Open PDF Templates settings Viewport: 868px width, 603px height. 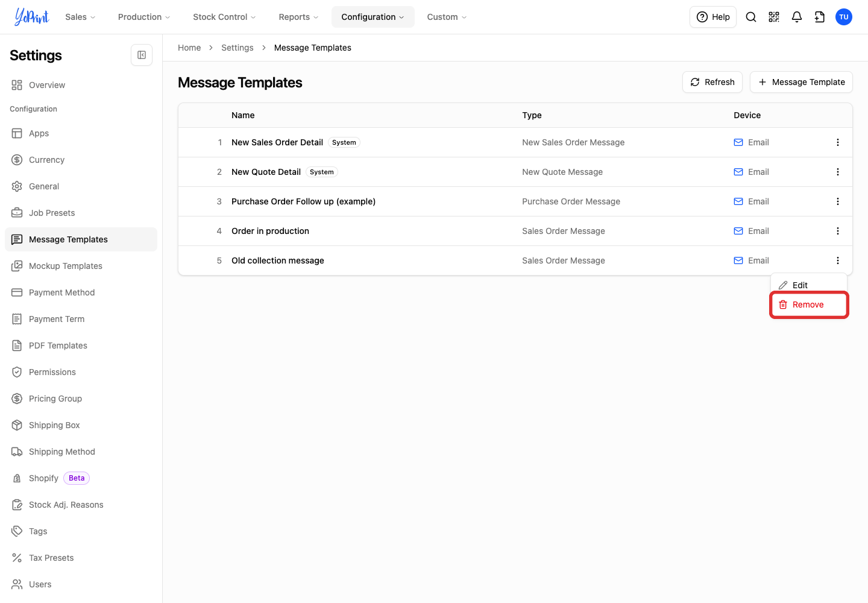(x=81, y=346)
